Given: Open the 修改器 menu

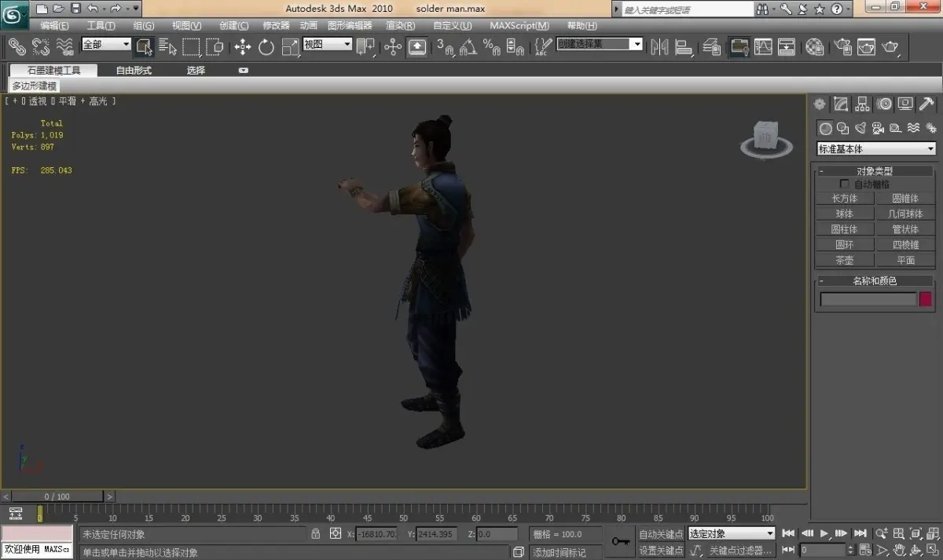Looking at the screenshot, I should 276,25.
